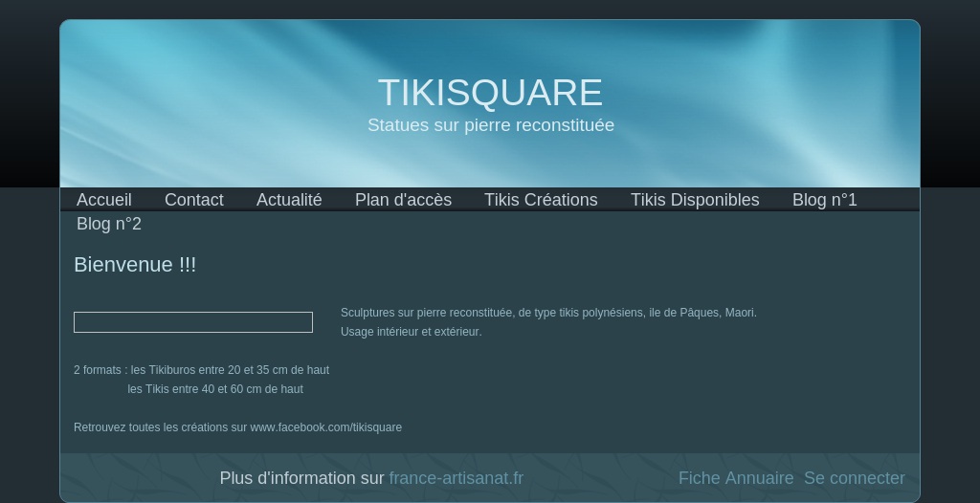Open the Fiche Annuaire link
This screenshot has height=503, width=980.
coord(736,478)
